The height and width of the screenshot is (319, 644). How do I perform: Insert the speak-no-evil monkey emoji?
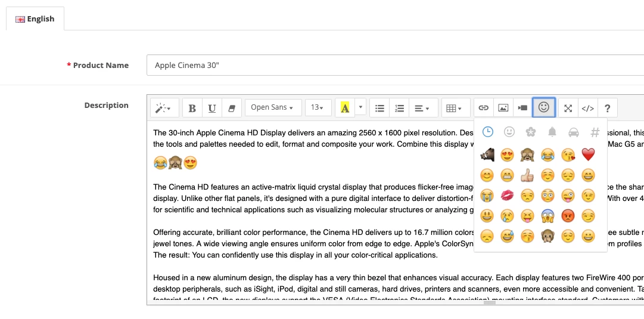point(547,236)
